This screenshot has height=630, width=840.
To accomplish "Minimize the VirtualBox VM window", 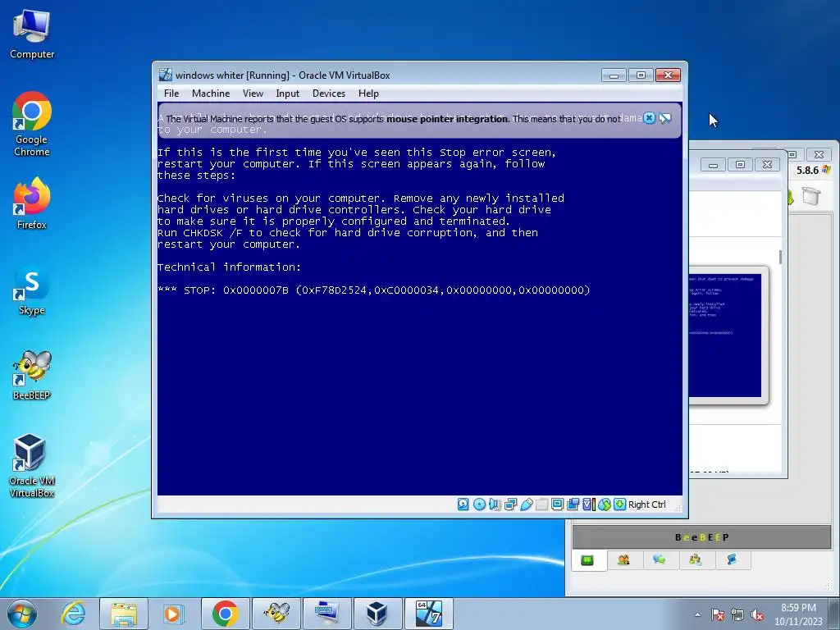I will 614,75.
